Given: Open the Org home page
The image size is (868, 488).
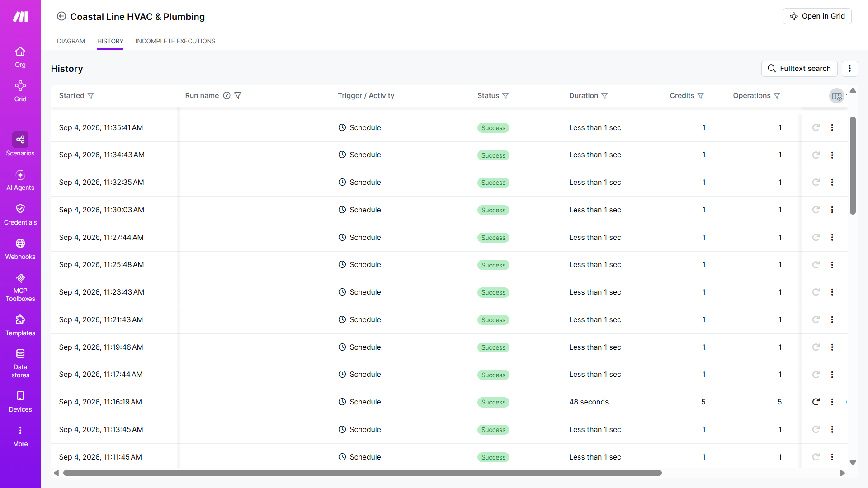Looking at the screenshot, I should tap(20, 57).
